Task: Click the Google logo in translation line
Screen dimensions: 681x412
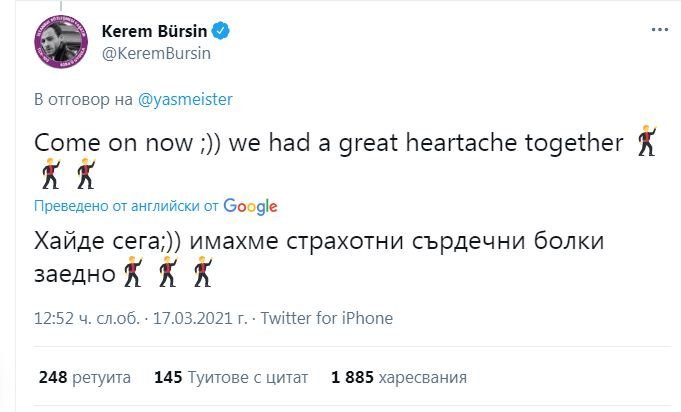Action: click(250, 206)
